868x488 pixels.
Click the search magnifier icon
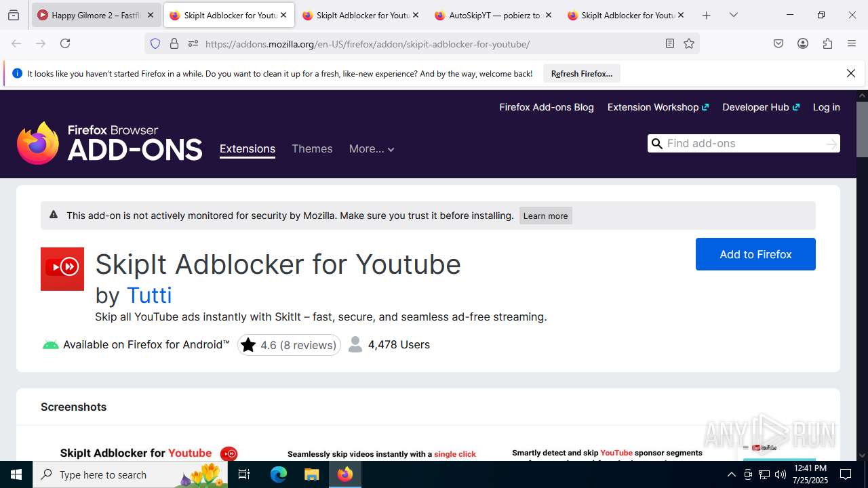[656, 143]
